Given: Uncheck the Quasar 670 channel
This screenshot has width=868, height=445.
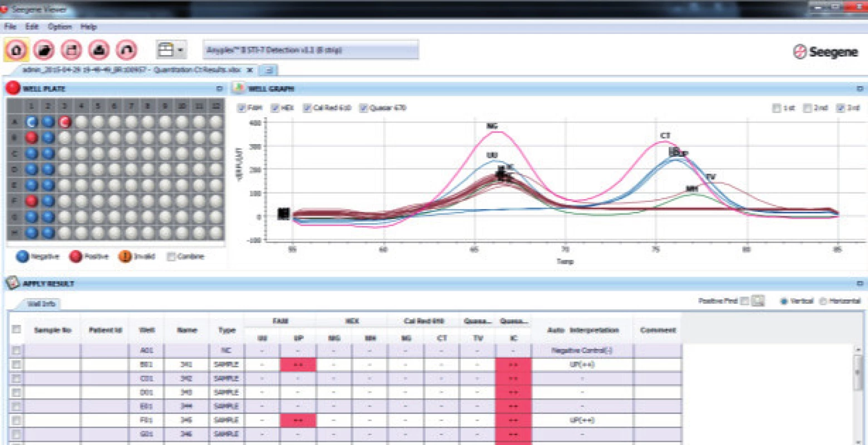Looking at the screenshot, I should point(364,108).
